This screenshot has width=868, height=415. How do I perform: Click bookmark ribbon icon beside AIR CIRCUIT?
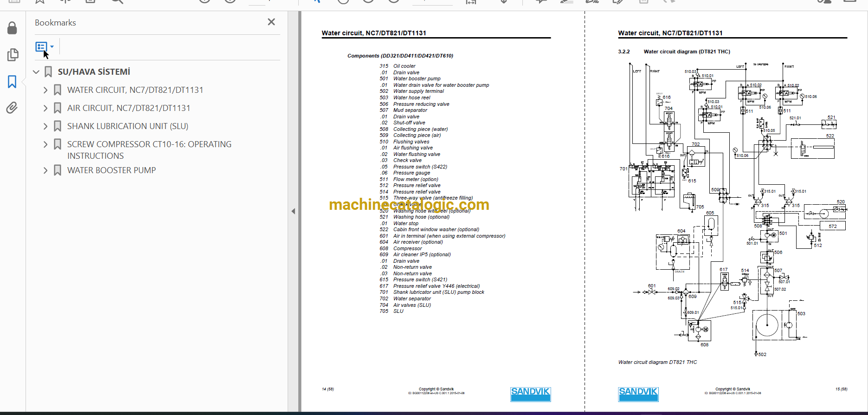pos(58,108)
